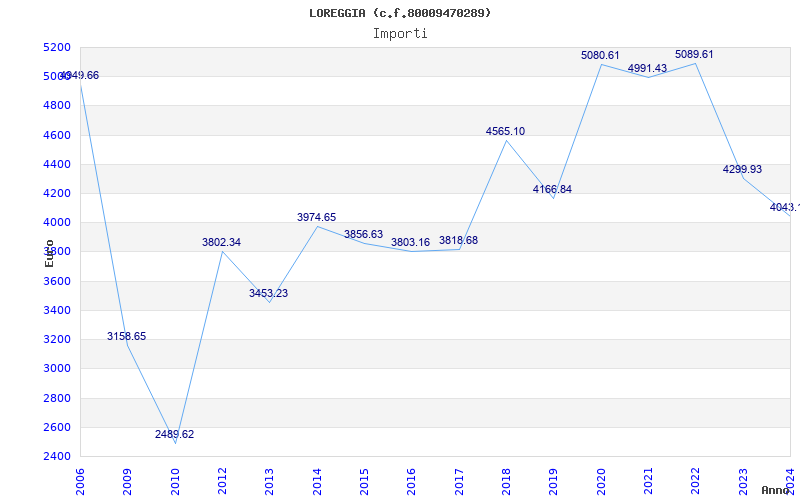Click the data label 3974.65

[x=316, y=217]
